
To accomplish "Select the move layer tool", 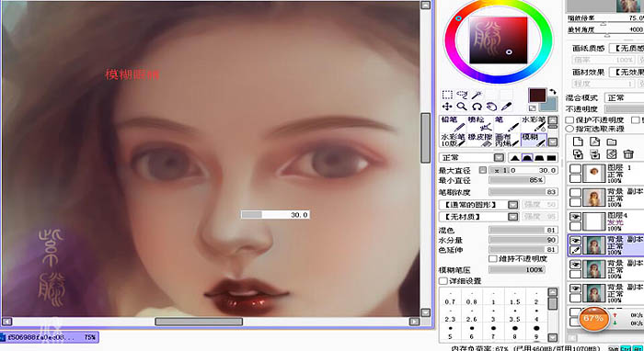I will pyautogui.click(x=447, y=107).
